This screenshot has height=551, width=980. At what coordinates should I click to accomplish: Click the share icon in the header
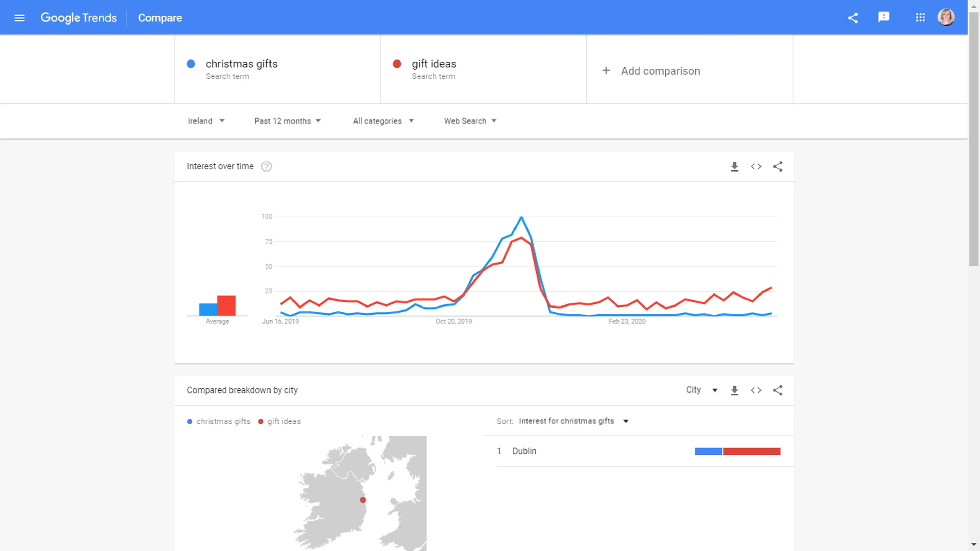coord(853,18)
